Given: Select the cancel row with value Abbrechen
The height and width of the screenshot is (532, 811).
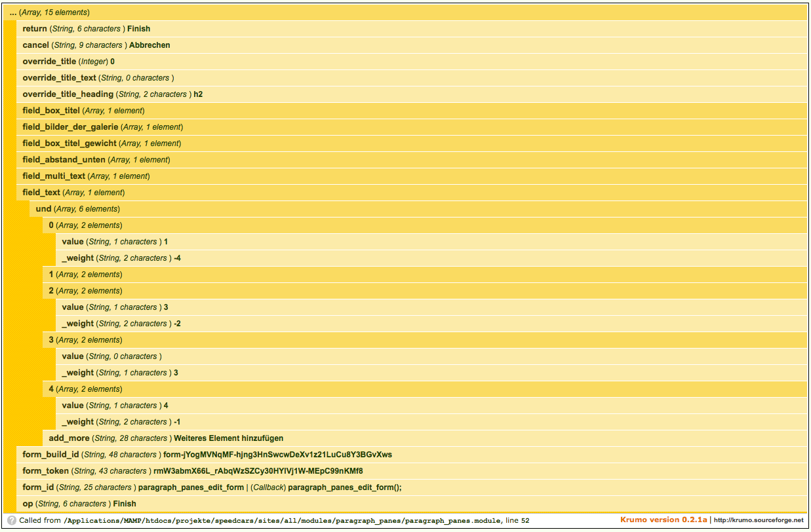Looking at the screenshot, I should point(412,45).
